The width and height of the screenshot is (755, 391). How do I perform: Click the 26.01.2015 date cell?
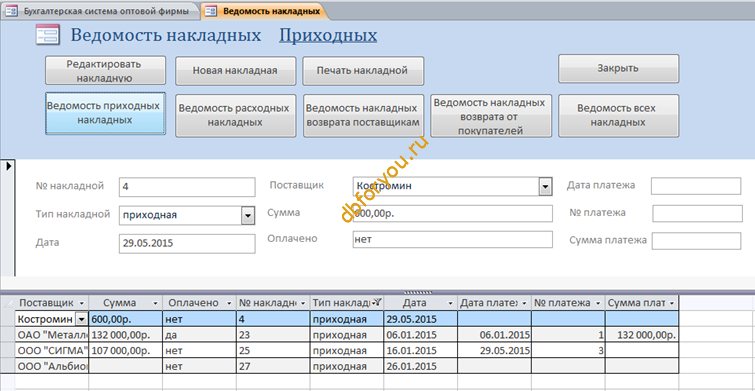[x=420, y=366]
